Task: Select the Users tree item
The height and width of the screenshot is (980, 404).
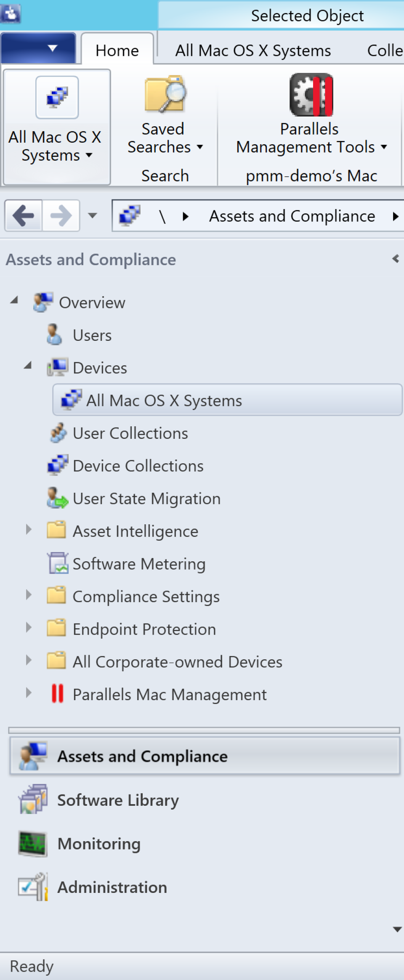Action: click(x=92, y=335)
